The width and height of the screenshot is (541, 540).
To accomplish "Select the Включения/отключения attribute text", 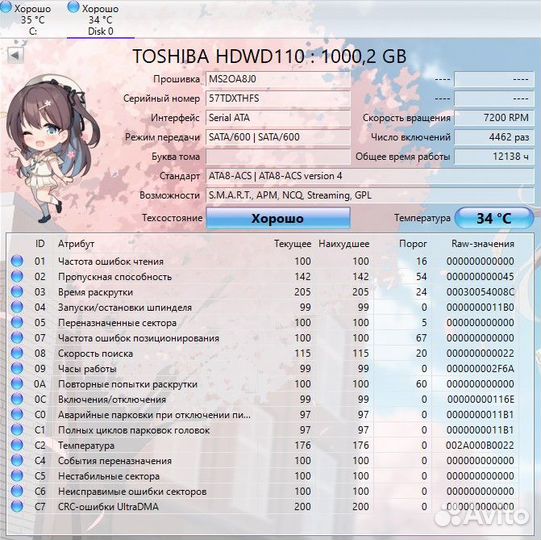I will coord(112,400).
